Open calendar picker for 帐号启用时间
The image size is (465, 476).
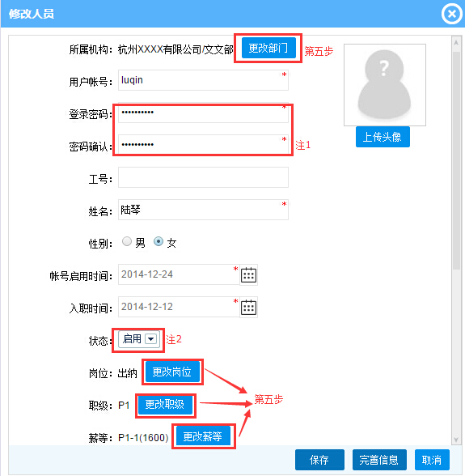(248, 275)
